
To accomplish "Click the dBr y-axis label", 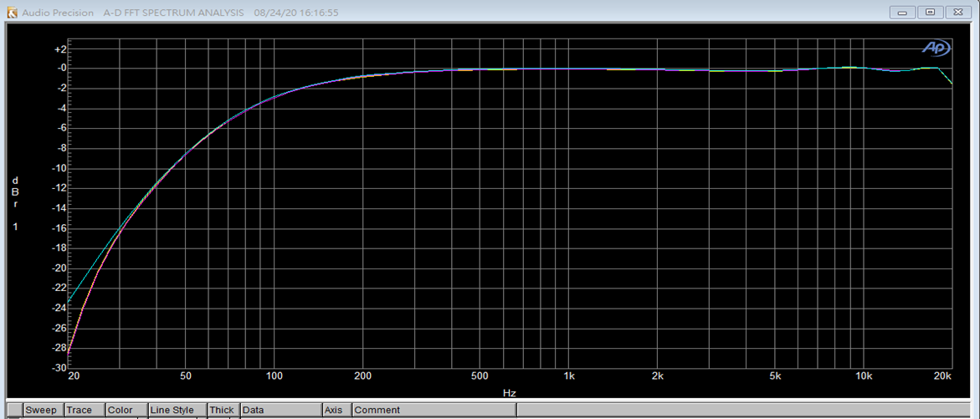I will [15, 192].
